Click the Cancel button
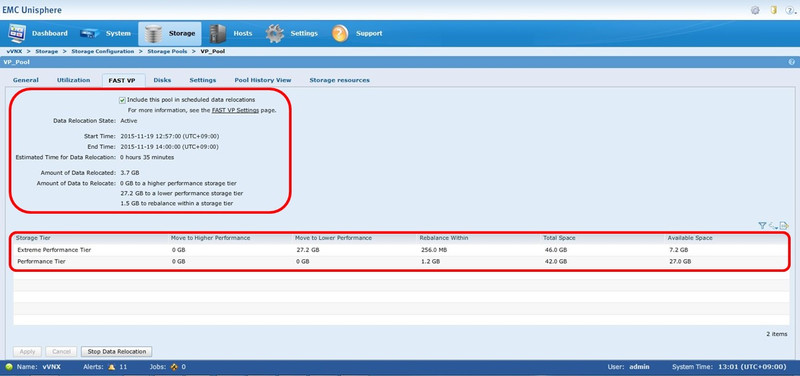 61,352
